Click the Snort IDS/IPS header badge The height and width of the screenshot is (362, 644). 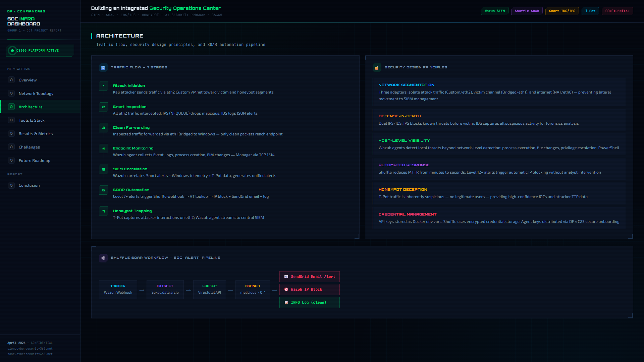(562, 11)
